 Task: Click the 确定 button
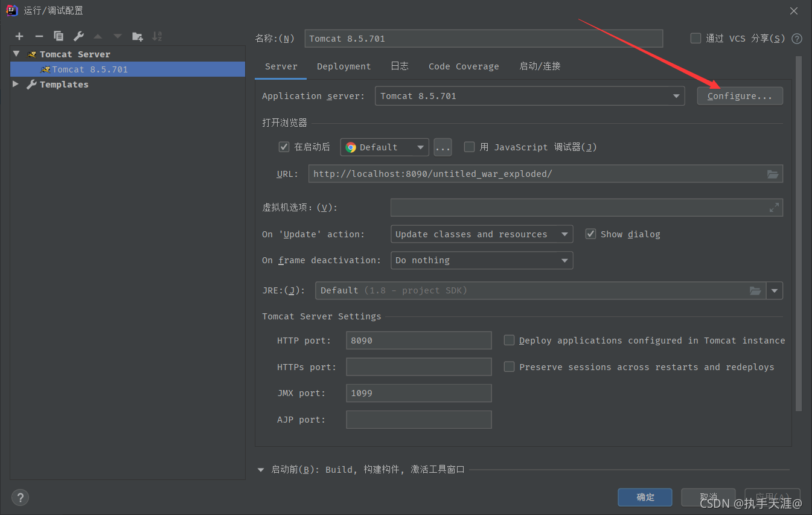tap(645, 497)
